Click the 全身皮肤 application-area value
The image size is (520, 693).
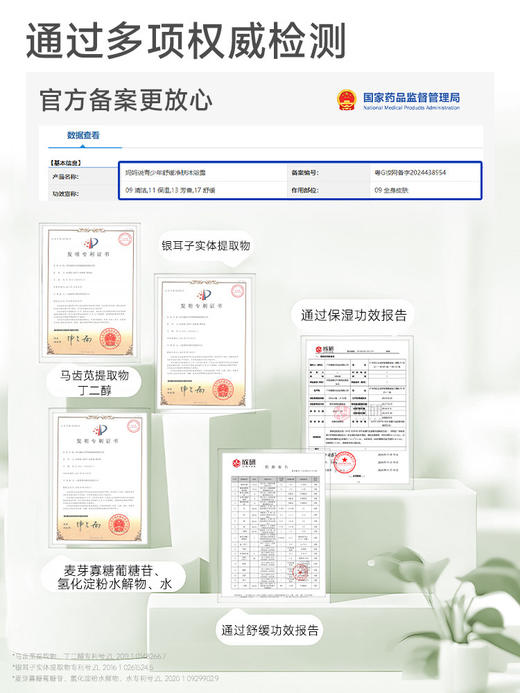pos(391,190)
